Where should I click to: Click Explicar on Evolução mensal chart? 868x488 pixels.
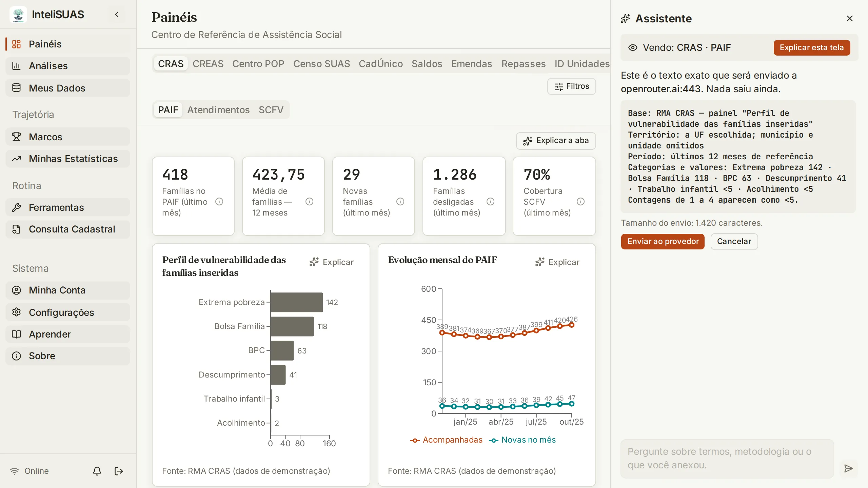(x=557, y=262)
